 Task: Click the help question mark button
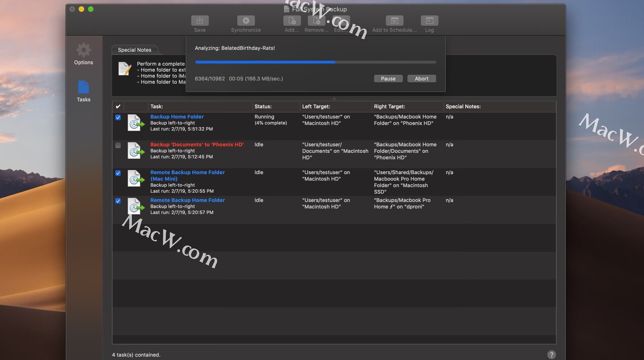point(551,355)
